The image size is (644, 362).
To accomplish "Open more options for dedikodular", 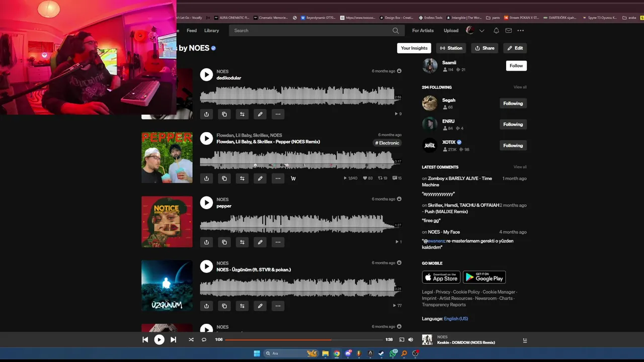I will coord(278,114).
